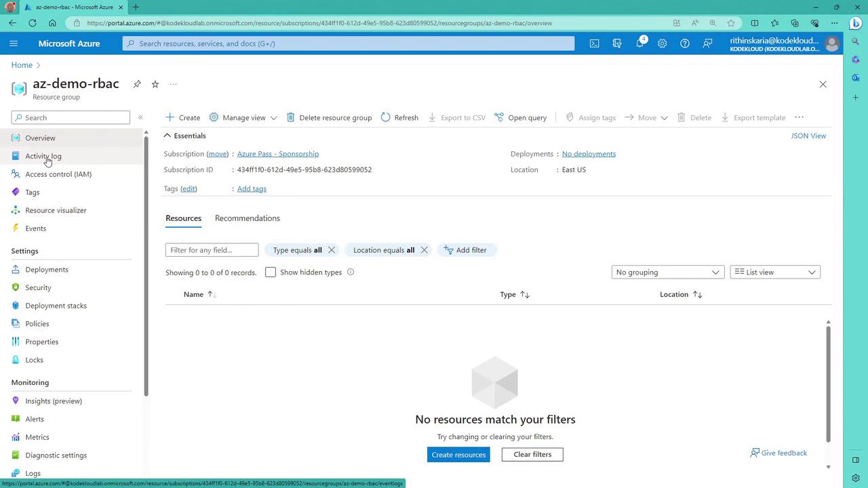Viewport: 868px width, 488px height.
Task: Open the No grouping dropdown
Action: tap(667, 272)
